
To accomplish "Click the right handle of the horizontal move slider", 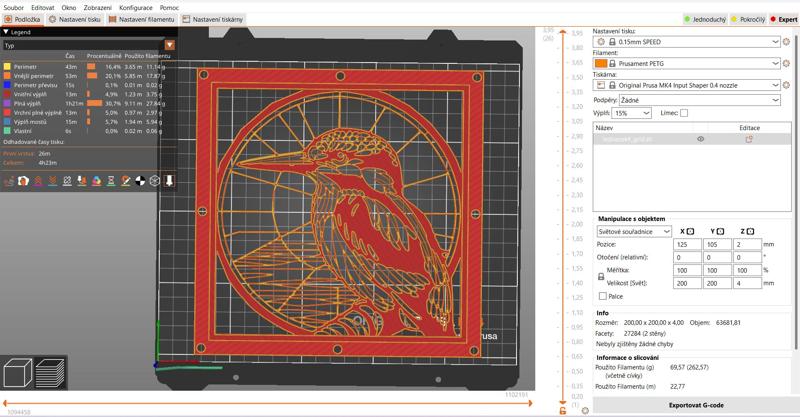I will (x=531, y=403).
